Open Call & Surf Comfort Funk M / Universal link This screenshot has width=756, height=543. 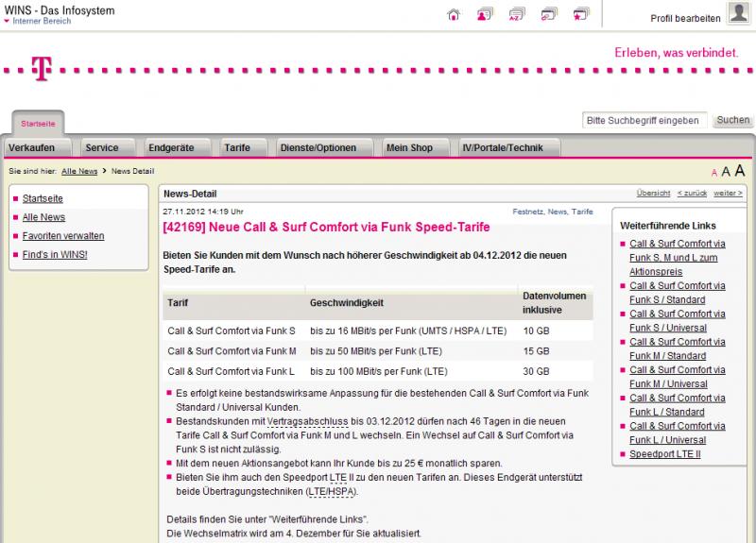[677, 377]
